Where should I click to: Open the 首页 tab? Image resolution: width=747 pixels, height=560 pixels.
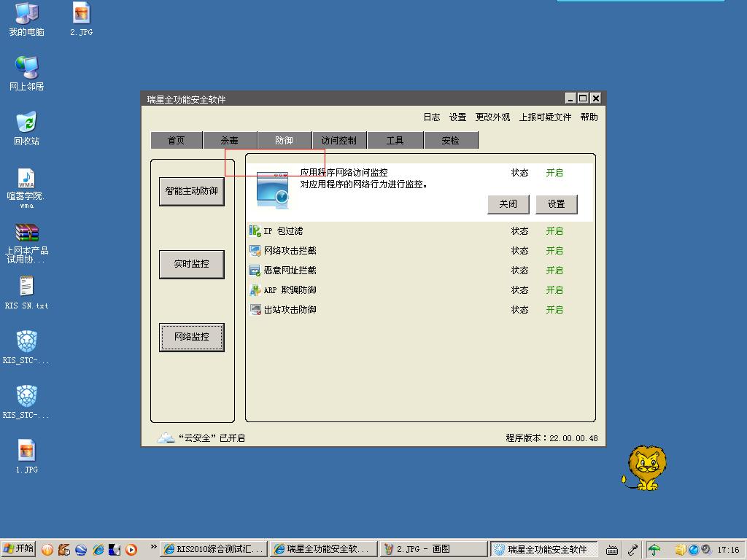coord(177,141)
